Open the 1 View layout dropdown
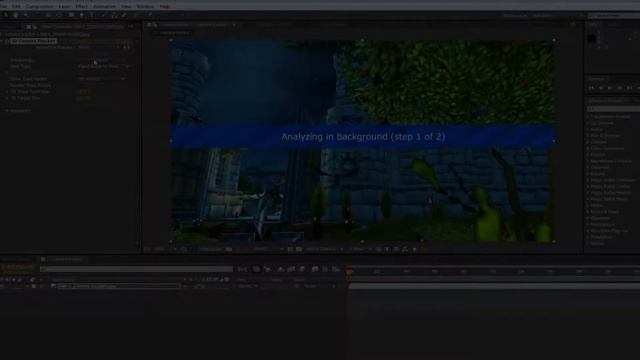640x360 pixels. tap(360, 249)
